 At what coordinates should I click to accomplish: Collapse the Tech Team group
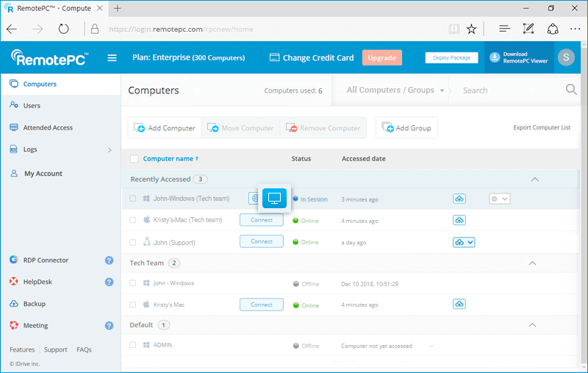[532, 263]
